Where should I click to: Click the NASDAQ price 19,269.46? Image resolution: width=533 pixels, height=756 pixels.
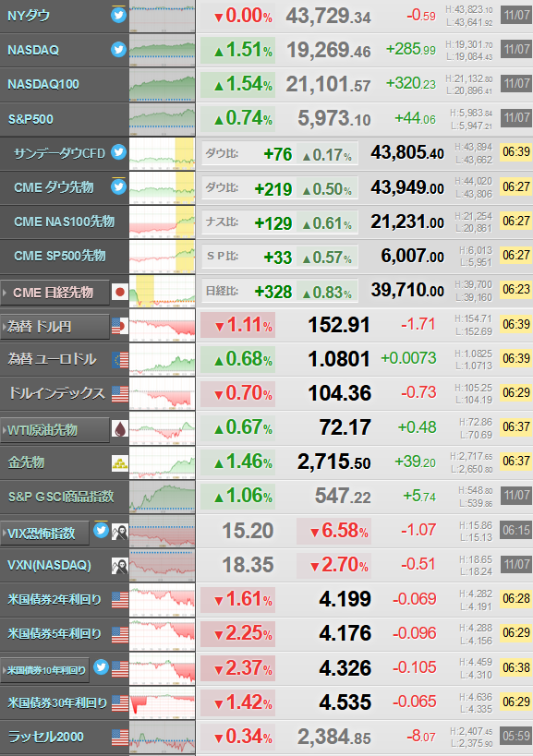329,50
